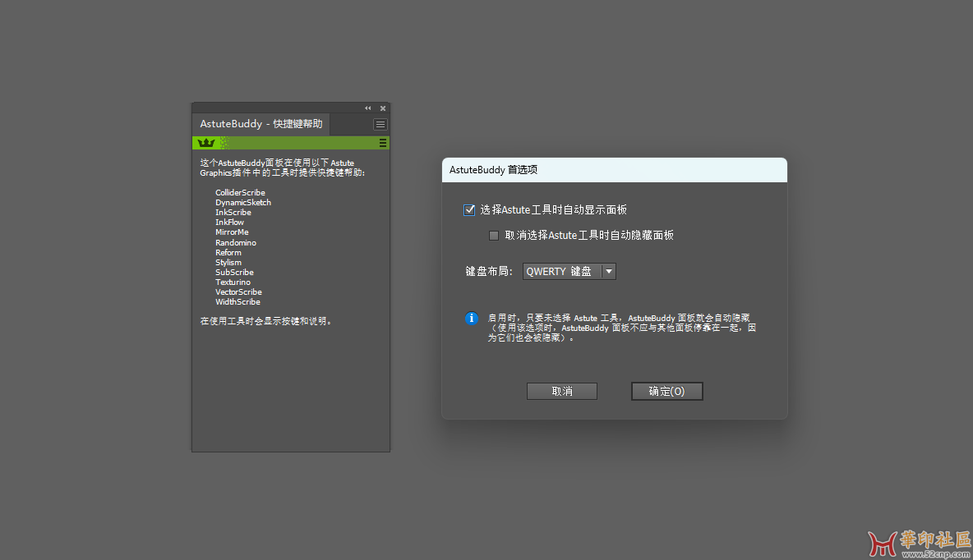
Task: Collapse the AstuteBuddy panel with double arrows
Action: 368,108
